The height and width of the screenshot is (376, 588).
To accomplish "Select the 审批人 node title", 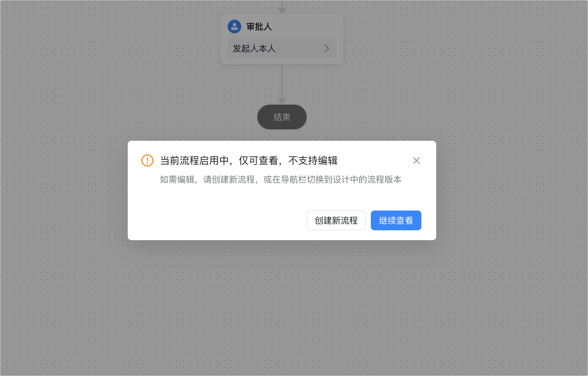I will (259, 27).
